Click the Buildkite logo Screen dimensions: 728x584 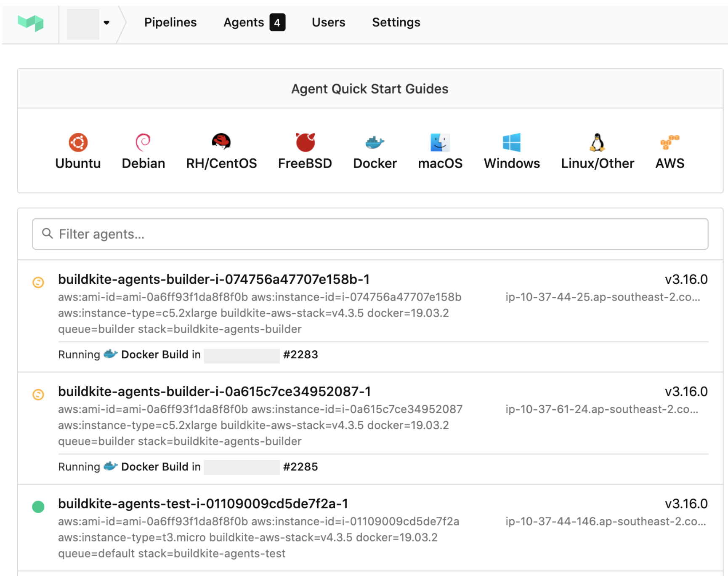31,23
